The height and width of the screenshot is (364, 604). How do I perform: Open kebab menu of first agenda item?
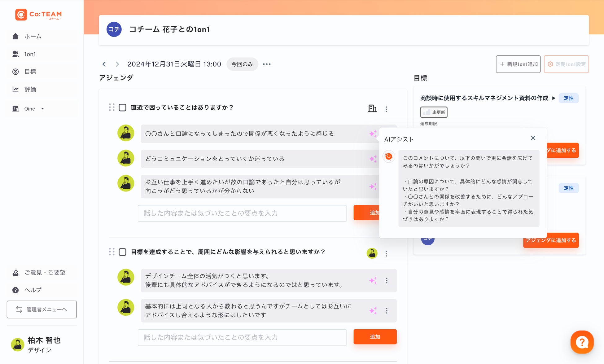[386, 109]
